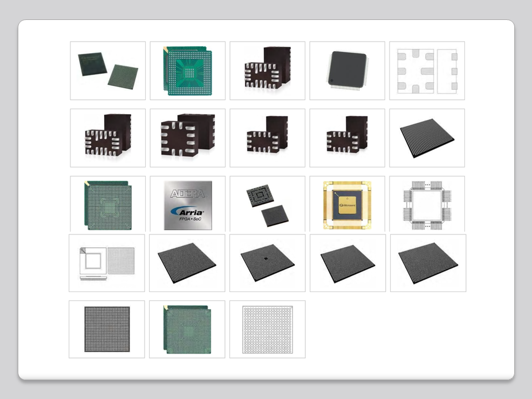
Task: Choose the BGA drawing with top and bottom views
Action: (x=106, y=263)
